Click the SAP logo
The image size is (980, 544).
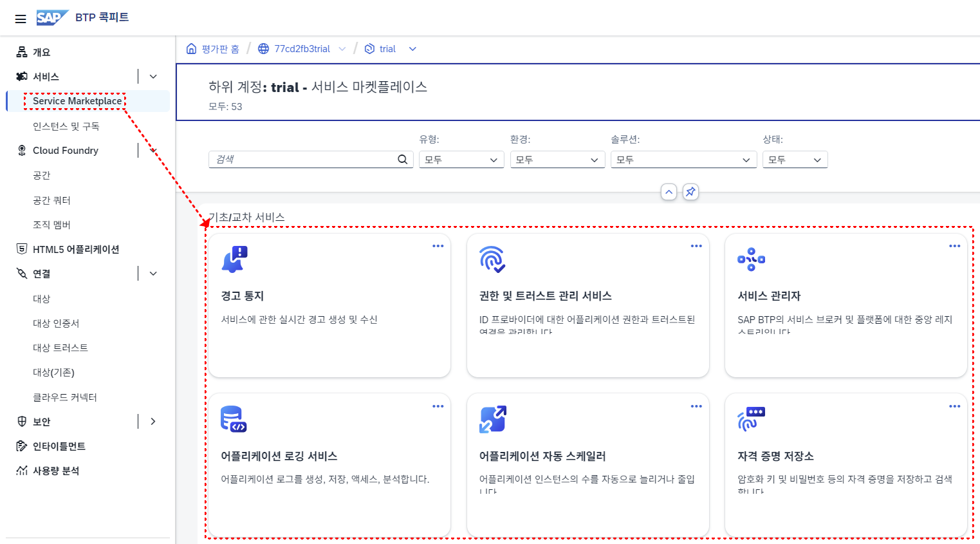point(52,17)
